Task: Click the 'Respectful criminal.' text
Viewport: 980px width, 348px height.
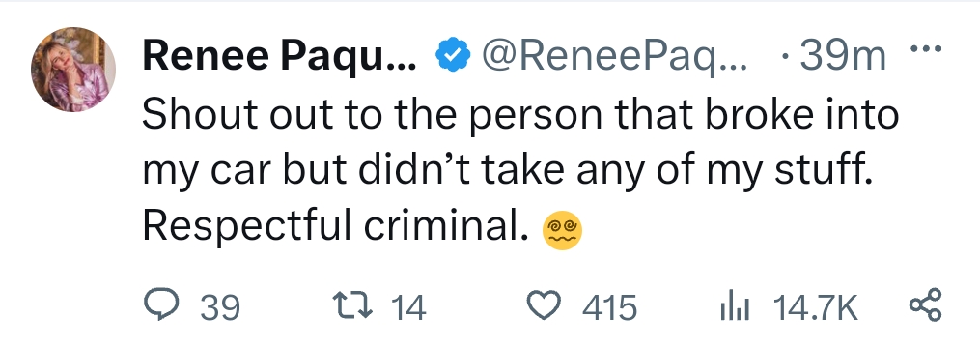Action: (x=331, y=226)
